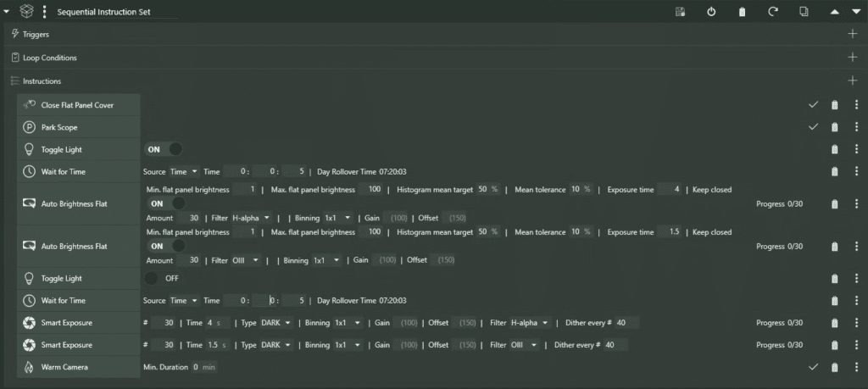Click the power icon to disable instruction set
The width and height of the screenshot is (868, 389).
pos(711,12)
